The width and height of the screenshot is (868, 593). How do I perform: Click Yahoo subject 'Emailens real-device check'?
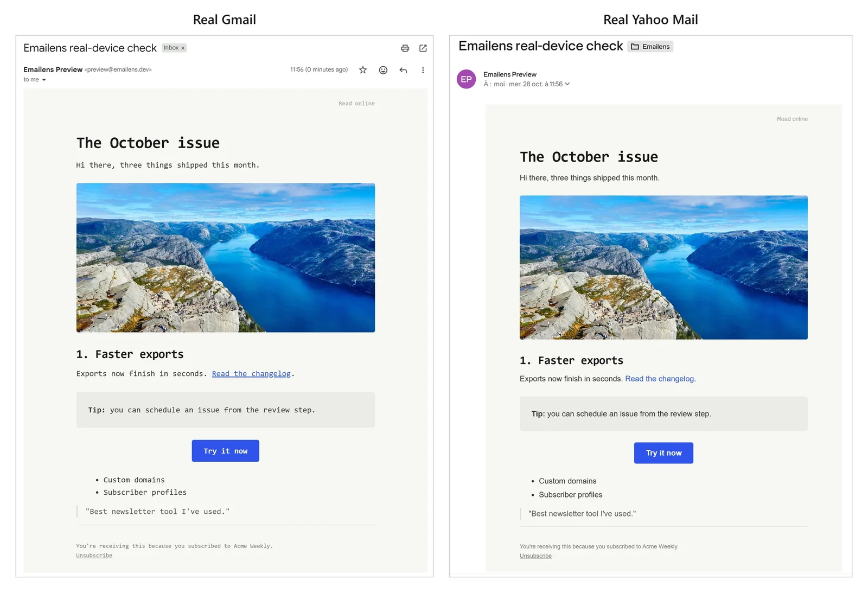pyautogui.click(x=540, y=46)
